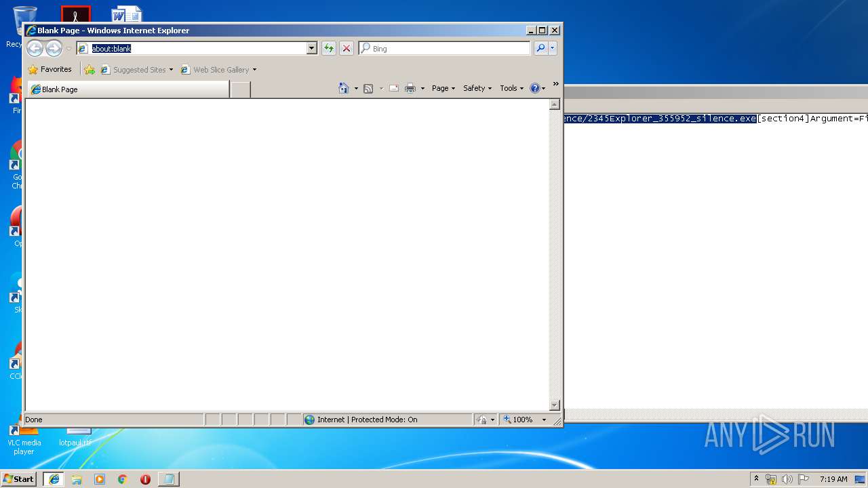Click Internet Protected Mode zone status
The image size is (868, 488).
tap(387, 420)
